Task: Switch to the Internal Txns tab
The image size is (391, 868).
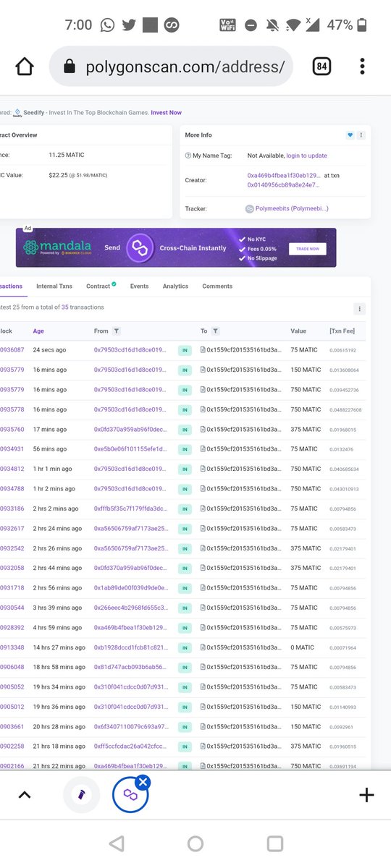Action: click(x=54, y=286)
